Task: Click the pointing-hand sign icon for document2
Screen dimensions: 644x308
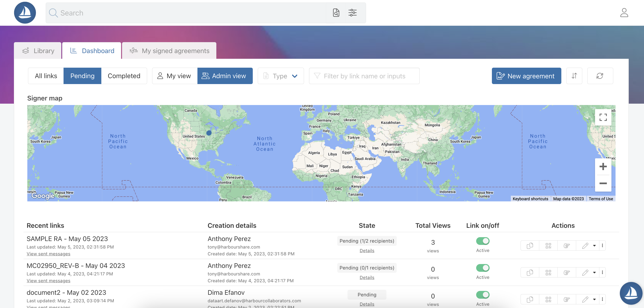Action: click(x=567, y=299)
